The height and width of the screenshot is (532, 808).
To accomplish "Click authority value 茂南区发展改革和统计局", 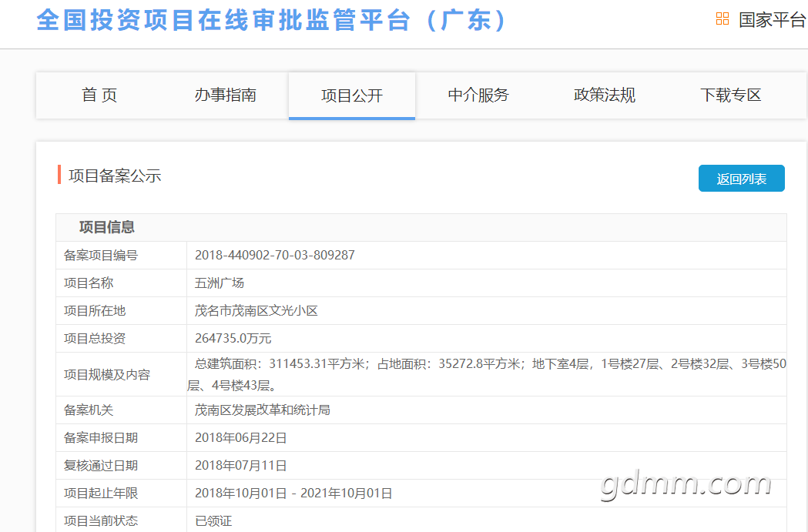I will pyautogui.click(x=263, y=410).
